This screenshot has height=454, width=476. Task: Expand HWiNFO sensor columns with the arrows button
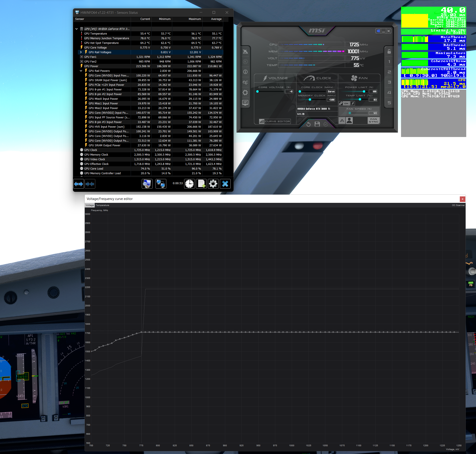(79, 184)
